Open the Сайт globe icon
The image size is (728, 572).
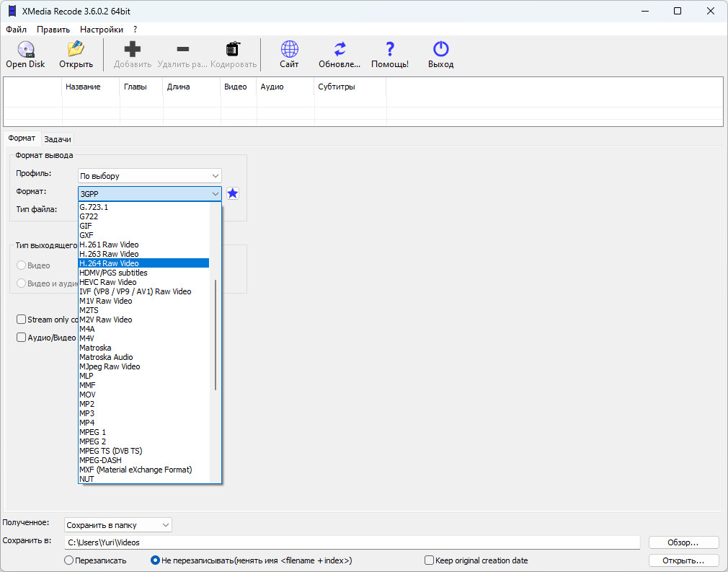click(x=289, y=49)
